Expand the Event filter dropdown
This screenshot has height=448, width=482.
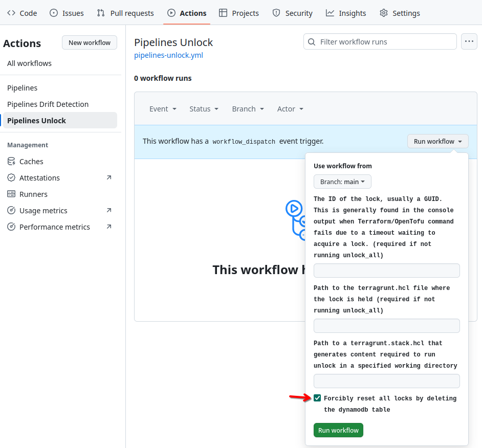pos(163,109)
